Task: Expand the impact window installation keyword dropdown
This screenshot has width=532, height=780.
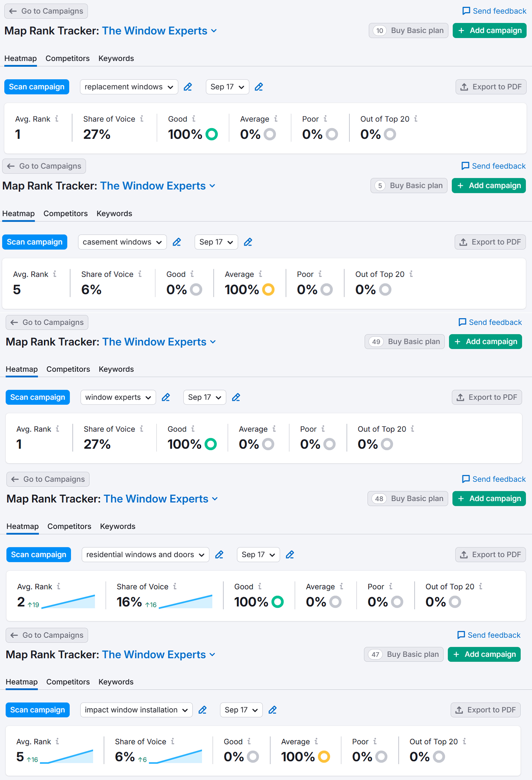Action: [x=136, y=710]
